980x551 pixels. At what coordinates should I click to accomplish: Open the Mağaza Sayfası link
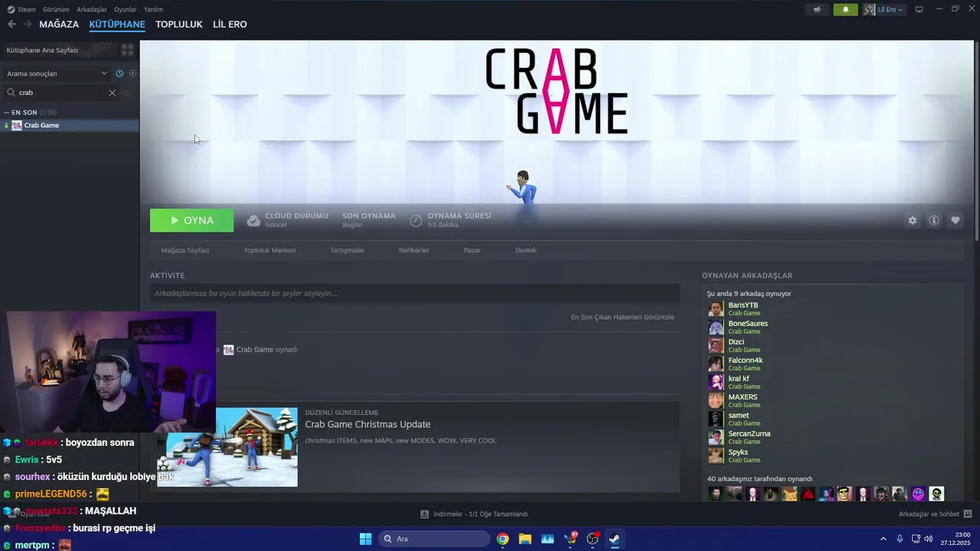(185, 250)
